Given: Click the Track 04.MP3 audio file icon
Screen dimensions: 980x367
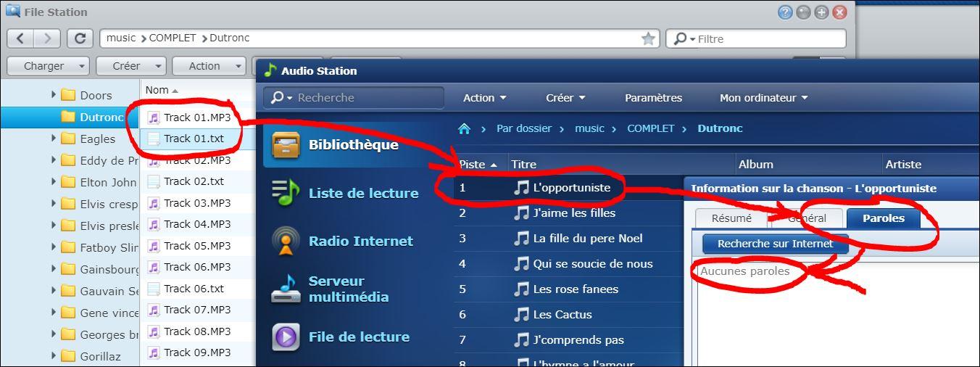Looking at the screenshot, I should 153,224.
